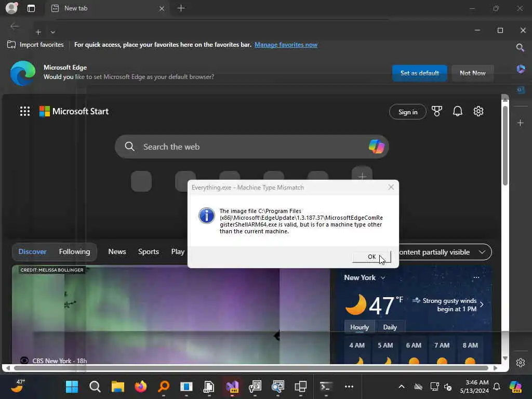This screenshot has height=399, width=532.
Task: Open File Explorer from taskbar
Action: click(118, 387)
